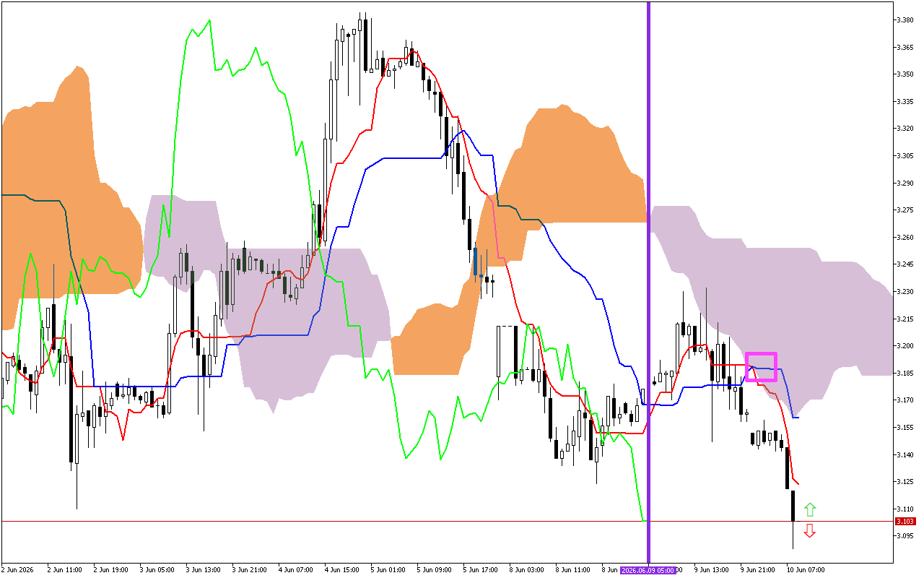Click the green up arrow signal

coord(810,509)
